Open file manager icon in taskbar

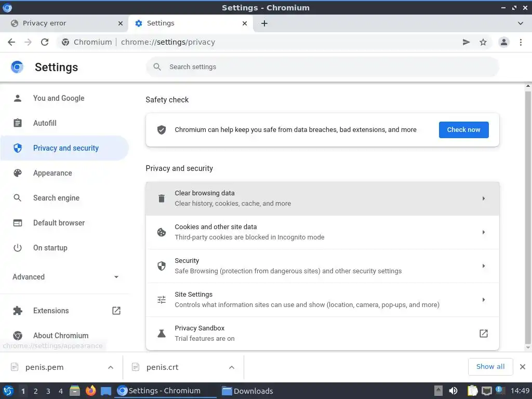75,391
